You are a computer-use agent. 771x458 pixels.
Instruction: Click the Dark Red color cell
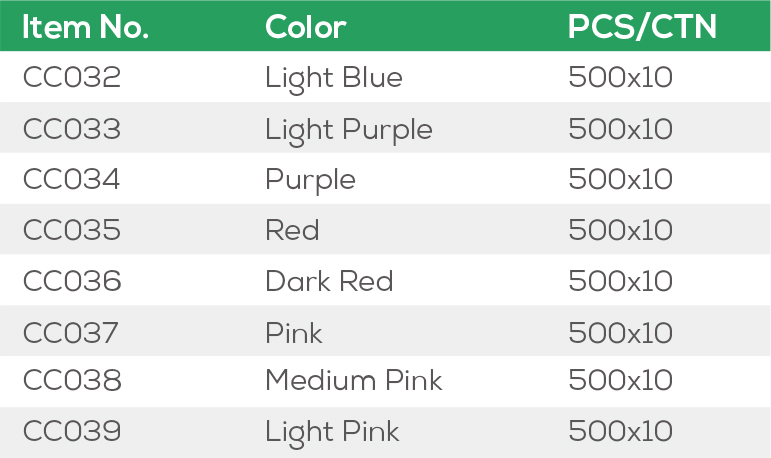pyautogui.click(x=329, y=281)
